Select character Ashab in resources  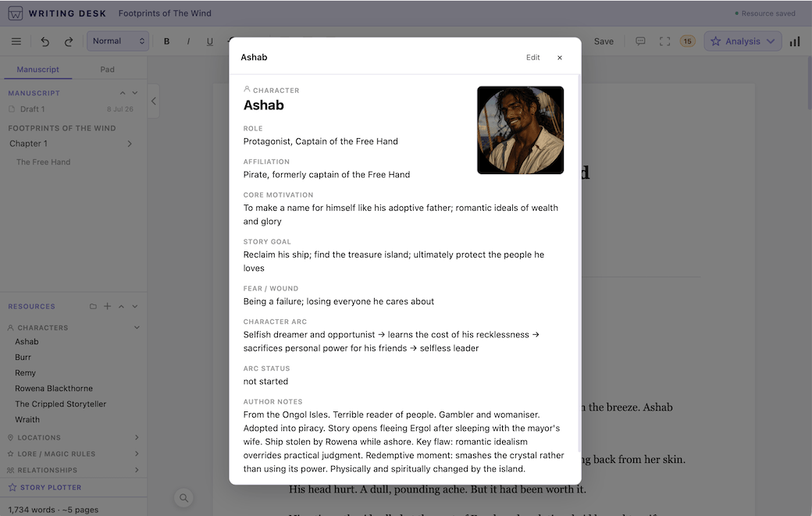click(x=27, y=342)
